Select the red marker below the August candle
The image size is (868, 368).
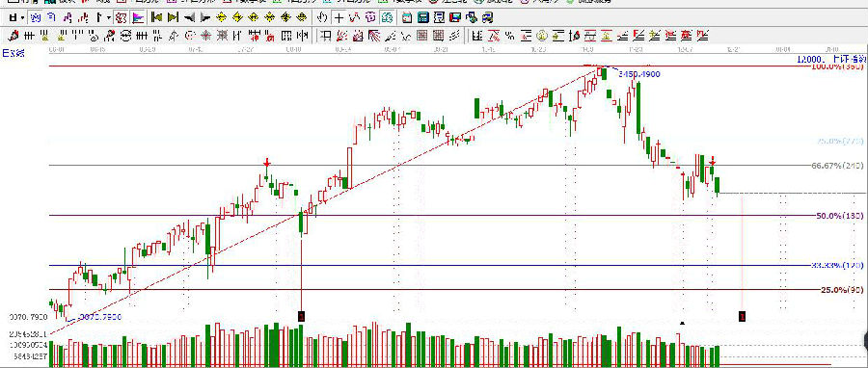(301, 316)
